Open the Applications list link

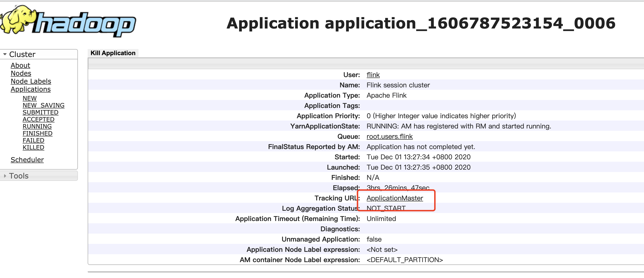click(x=31, y=89)
